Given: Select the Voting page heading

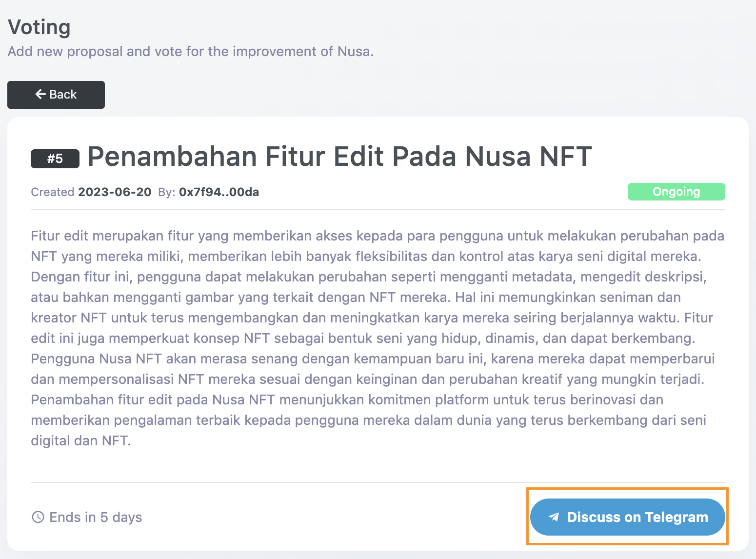Looking at the screenshot, I should point(39,27).
